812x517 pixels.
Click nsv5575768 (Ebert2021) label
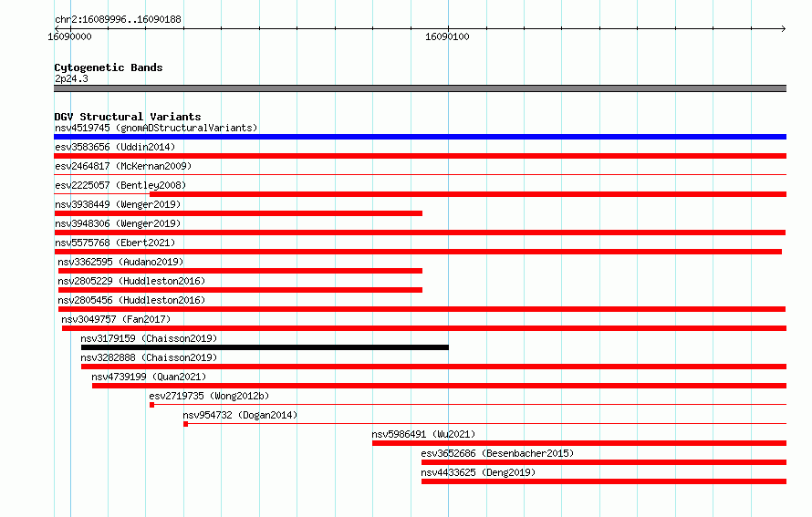(x=115, y=243)
